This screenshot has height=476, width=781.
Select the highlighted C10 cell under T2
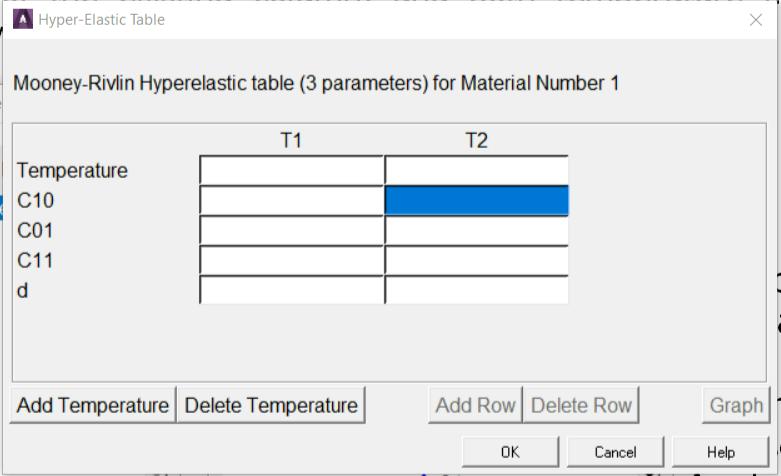coord(477,200)
